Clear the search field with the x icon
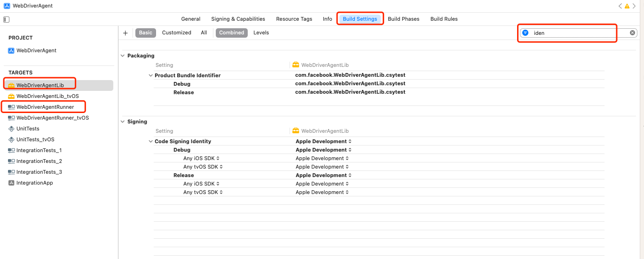This screenshot has height=259, width=644. [x=632, y=33]
